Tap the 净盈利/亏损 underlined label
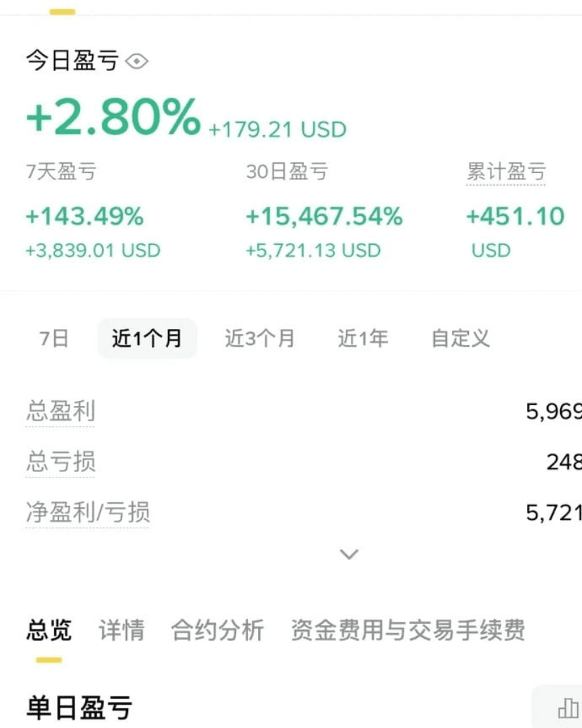 point(88,512)
